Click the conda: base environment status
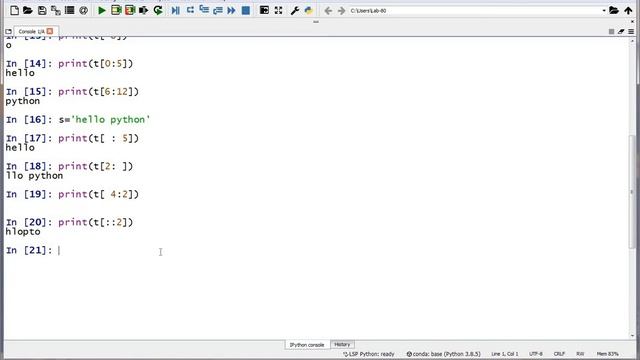This screenshot has height=360, width=640. [443, 354]
